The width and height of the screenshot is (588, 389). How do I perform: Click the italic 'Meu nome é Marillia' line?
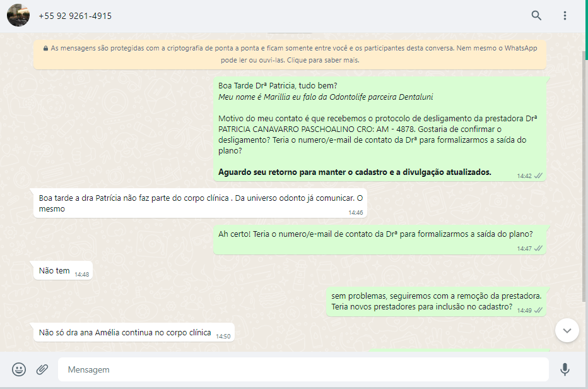click(326, 97)
